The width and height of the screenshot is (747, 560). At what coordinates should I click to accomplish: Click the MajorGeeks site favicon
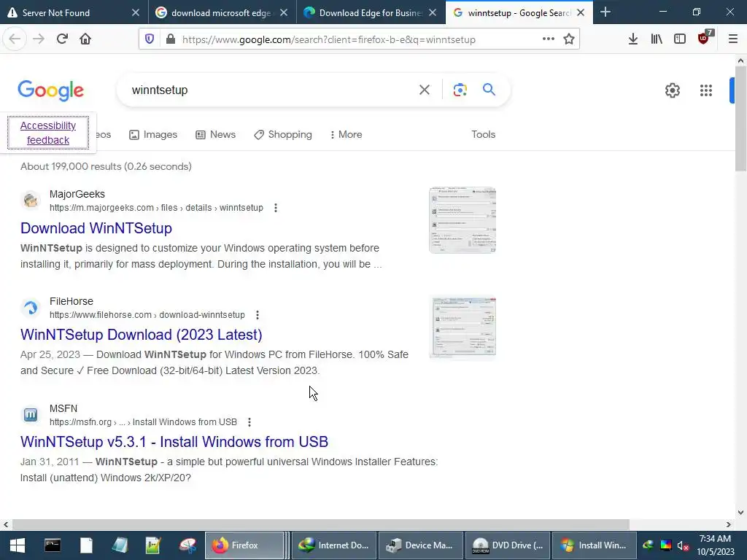tap(31, 200)
